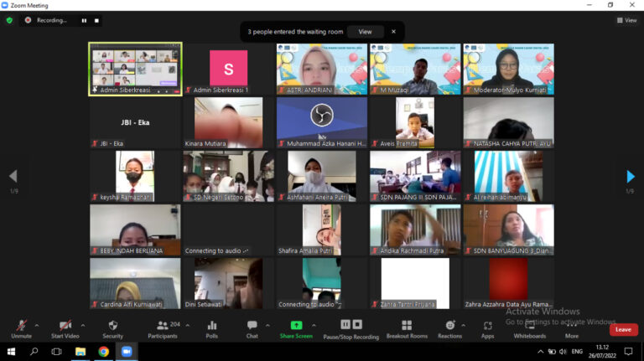Open Whiteboards
This screenshot has height=361, width=644.
530,329
